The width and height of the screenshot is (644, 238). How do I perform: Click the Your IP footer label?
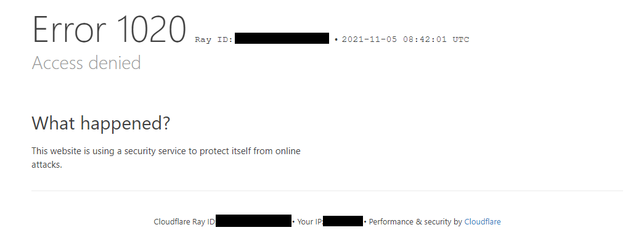310,221
